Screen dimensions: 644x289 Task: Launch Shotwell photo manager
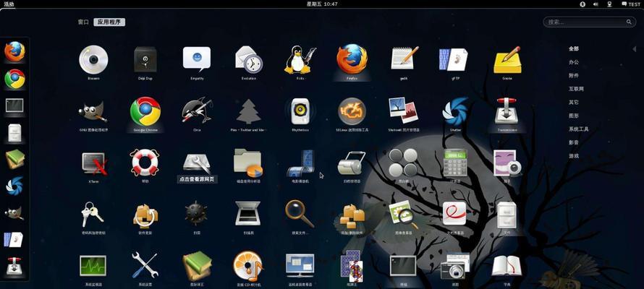coord(403,111)
